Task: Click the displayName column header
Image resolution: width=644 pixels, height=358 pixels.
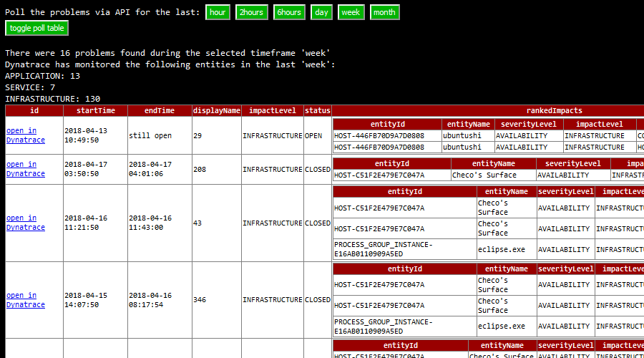Action: click(216, 110)
